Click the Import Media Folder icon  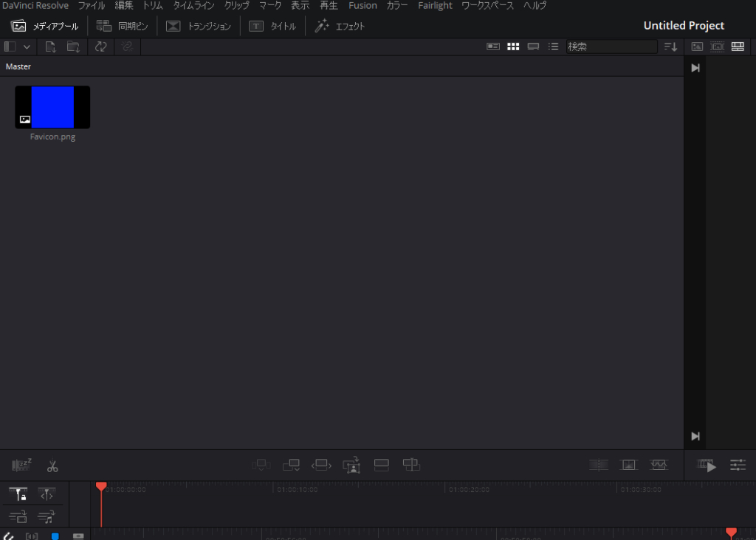pos(73,46)
